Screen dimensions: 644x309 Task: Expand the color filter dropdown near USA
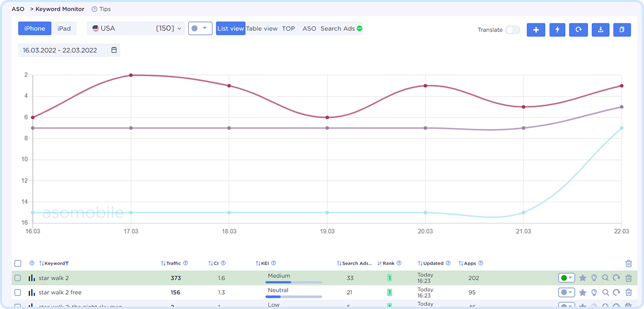[x=200, y=28]
